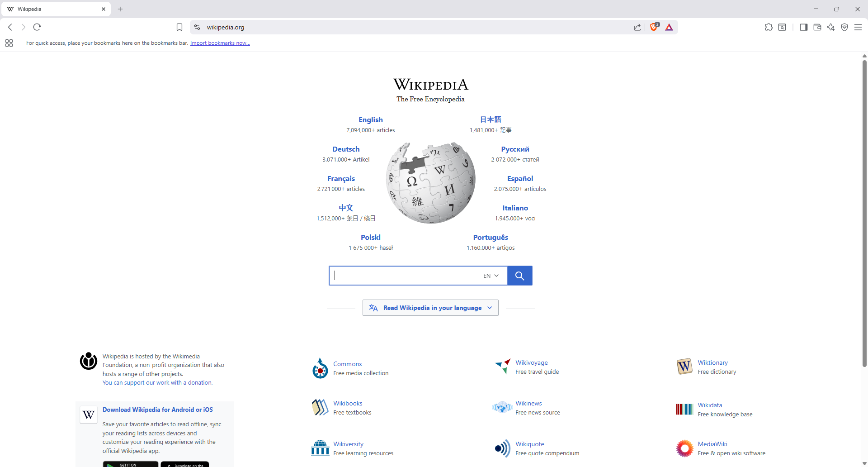Screen dimensions: 868x467
Task: Click the Wikipedia globe logo
Action: point(430,183)
